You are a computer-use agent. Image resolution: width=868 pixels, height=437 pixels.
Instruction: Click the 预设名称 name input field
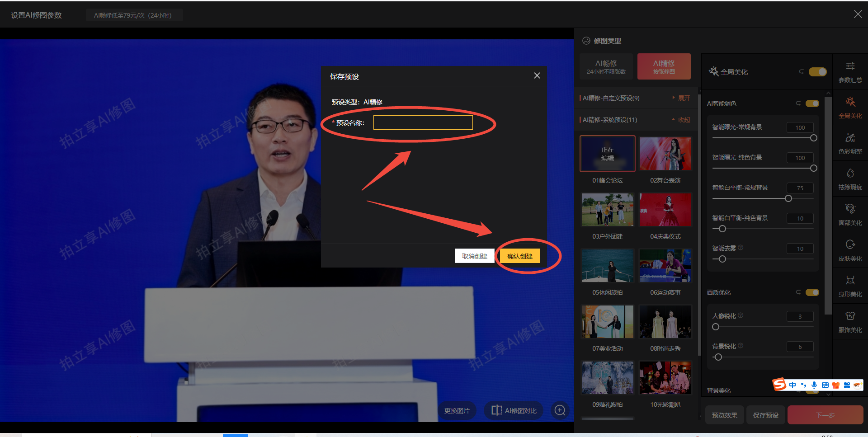tap(423, 122)
